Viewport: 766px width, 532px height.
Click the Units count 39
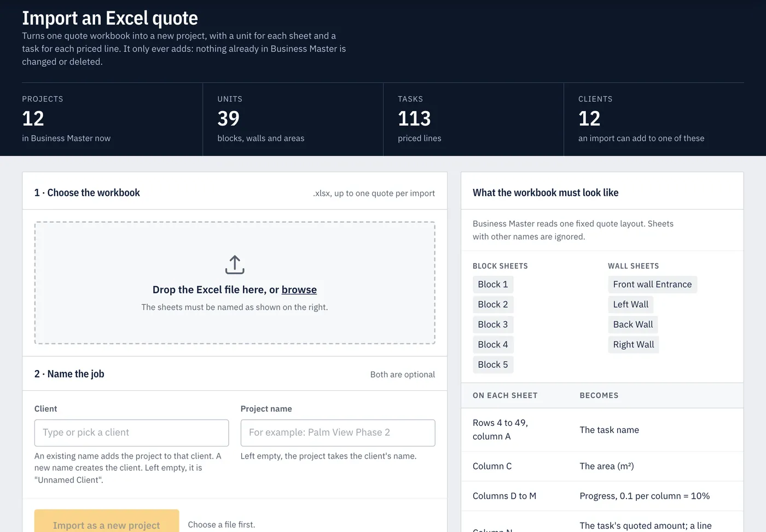point(229,119)
